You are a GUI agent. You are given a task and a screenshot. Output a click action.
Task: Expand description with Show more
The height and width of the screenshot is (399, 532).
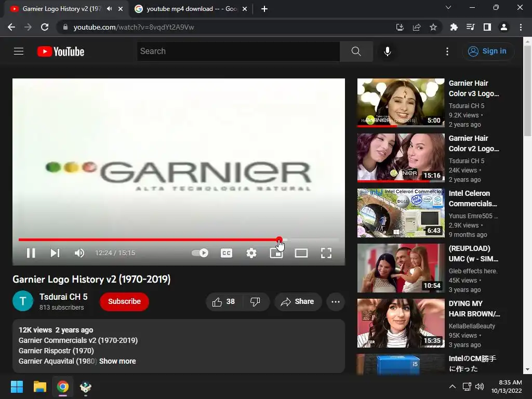pyautogui.click(x=117, y=362)
